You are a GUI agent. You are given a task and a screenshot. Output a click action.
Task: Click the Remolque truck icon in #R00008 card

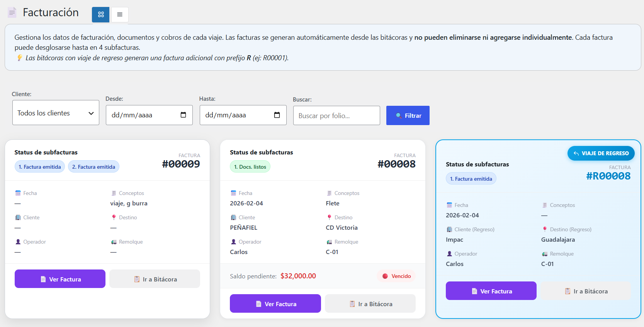(545, 254)
